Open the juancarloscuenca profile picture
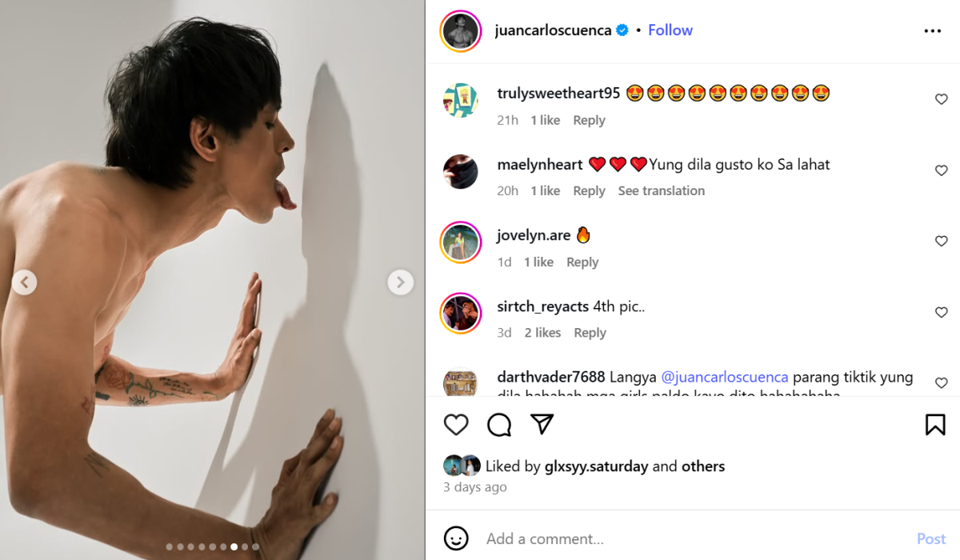Screen dimensions: 960x560 tap(461, 31)
